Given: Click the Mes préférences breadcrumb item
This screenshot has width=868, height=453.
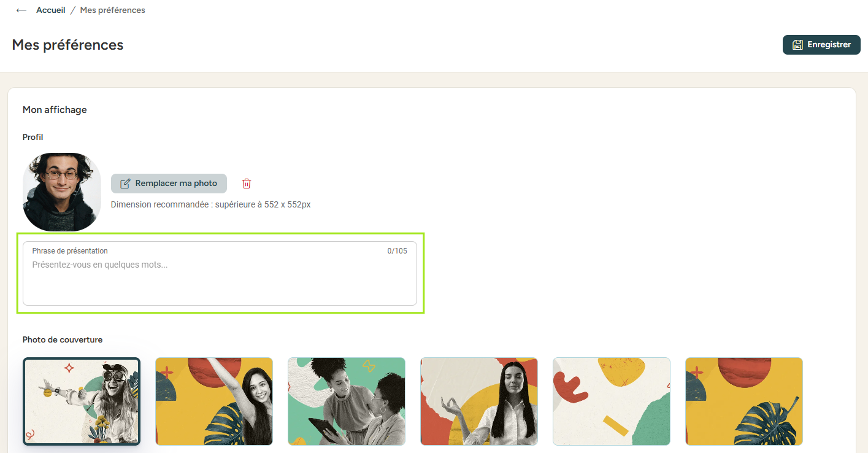Looking at the screenshot, I should [113, 10].
